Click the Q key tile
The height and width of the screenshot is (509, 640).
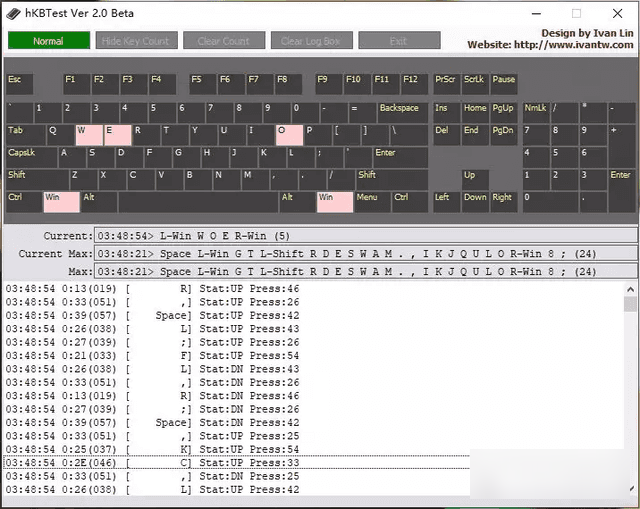coord(61,135)
